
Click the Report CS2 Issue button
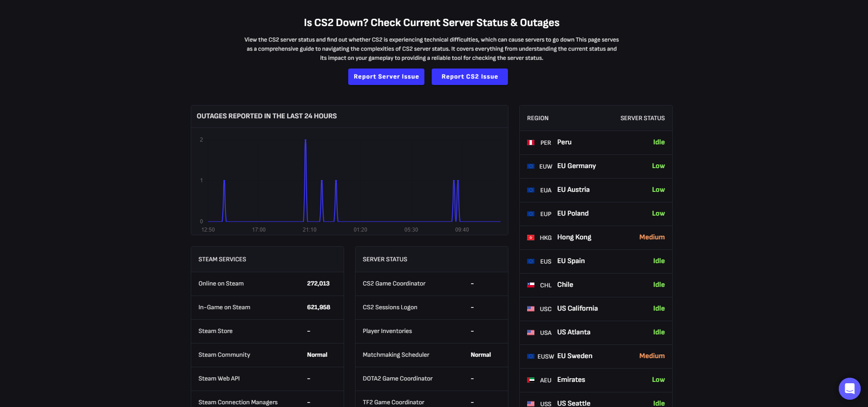click(470, 77)
